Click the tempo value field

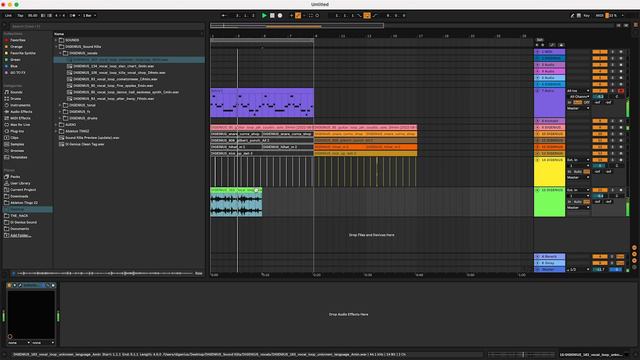click(33, 15)
